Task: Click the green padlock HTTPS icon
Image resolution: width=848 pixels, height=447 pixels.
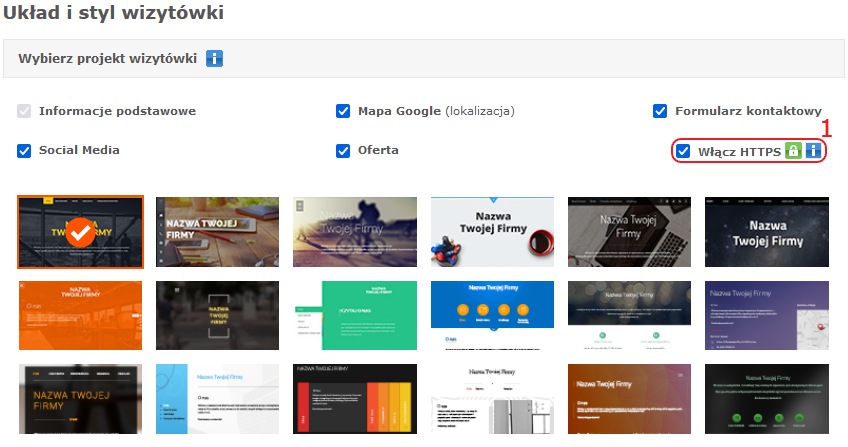Action: point(793,151)
